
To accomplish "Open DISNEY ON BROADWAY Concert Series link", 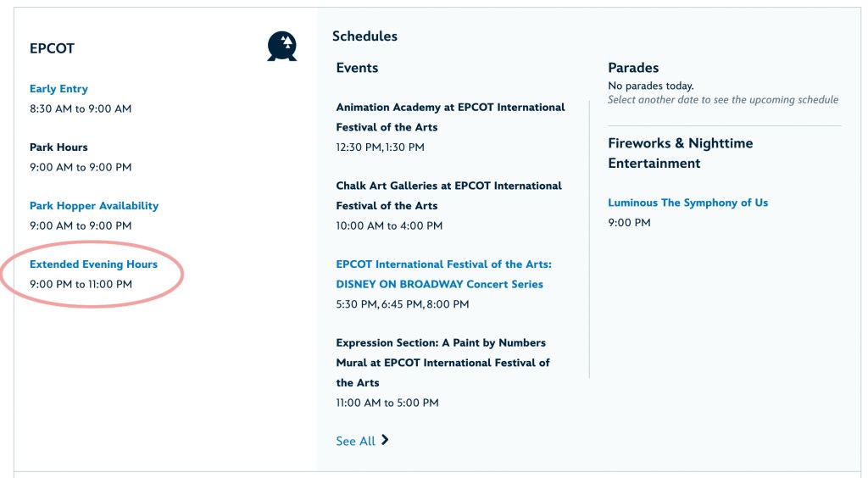I will point(443,275).
